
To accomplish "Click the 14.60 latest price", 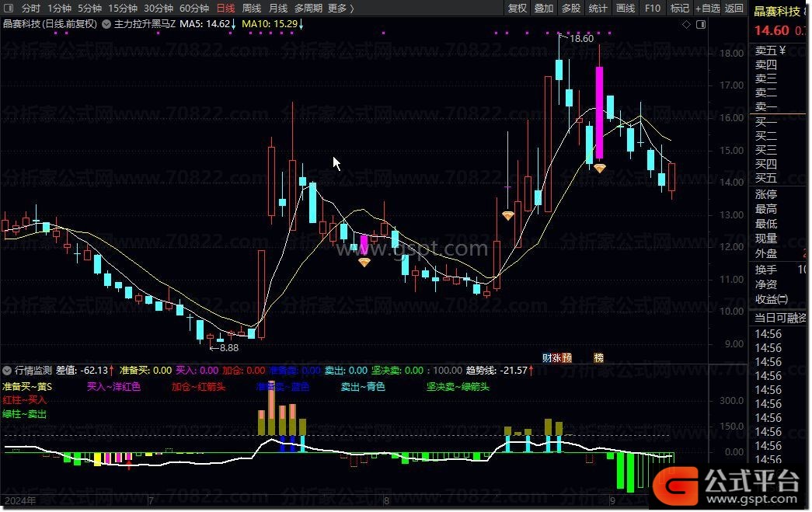I will (x=771, y=30).
